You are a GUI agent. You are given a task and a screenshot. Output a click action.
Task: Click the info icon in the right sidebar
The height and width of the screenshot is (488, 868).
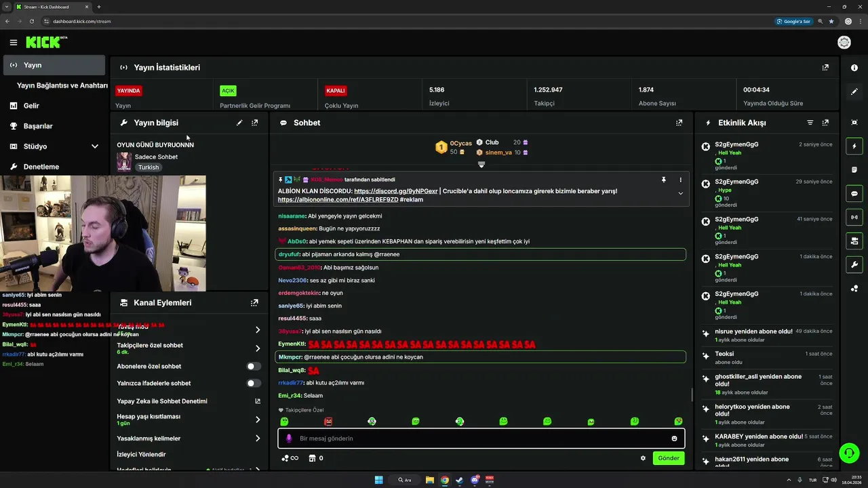click(x=854, y=68)
